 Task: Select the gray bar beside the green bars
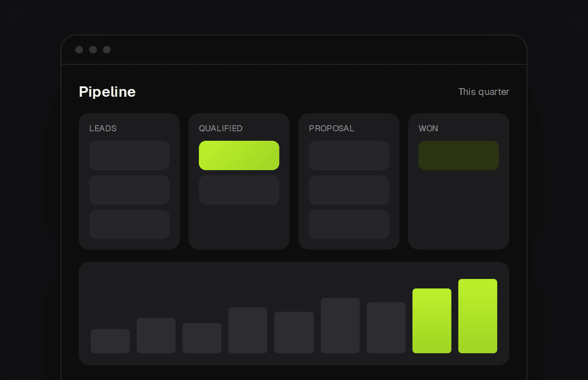pos(386,328)
